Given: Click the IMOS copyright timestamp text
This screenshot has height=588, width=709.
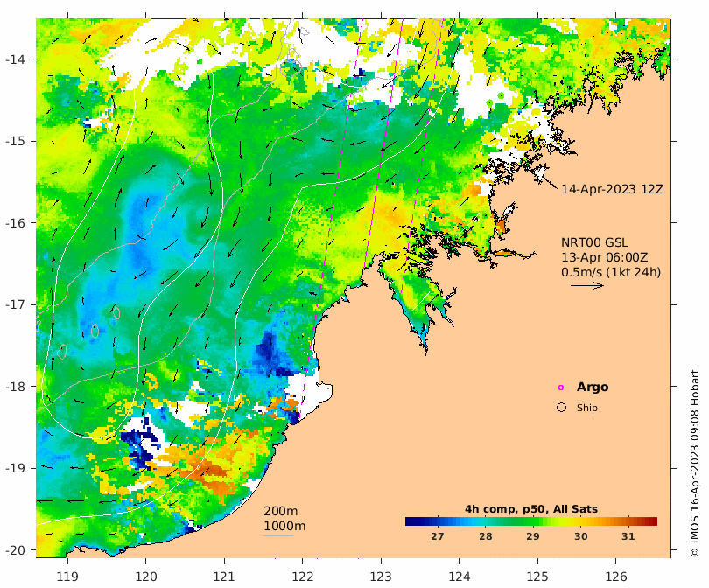Looking at the screenshot, I should click(x=694, y=464).
